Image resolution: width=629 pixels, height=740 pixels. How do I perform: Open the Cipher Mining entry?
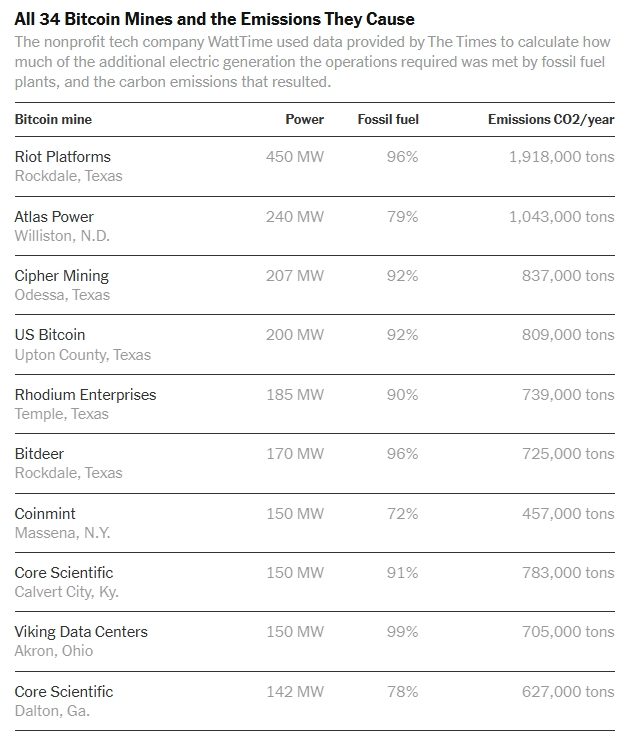coord(62,275)
